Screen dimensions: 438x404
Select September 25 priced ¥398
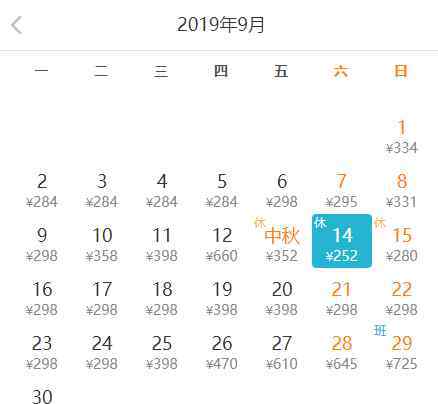click(x=162, y=353)
